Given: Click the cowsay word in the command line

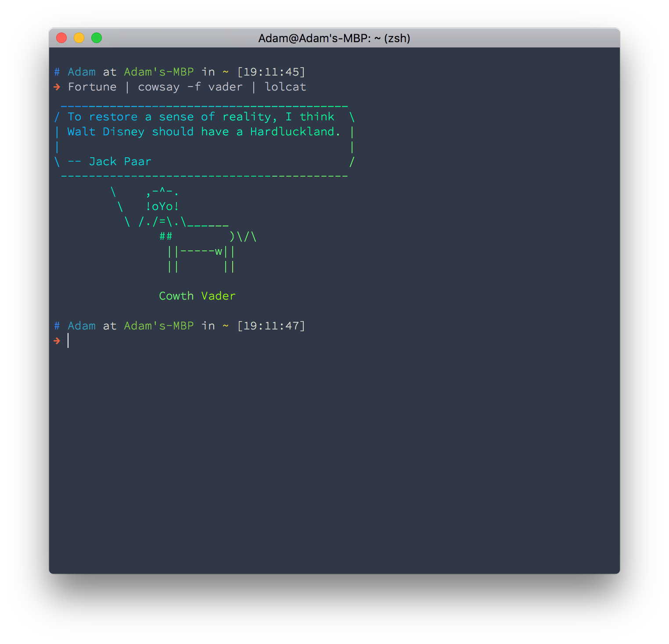Looking at the screenshot, I should (x=159, y=87).
